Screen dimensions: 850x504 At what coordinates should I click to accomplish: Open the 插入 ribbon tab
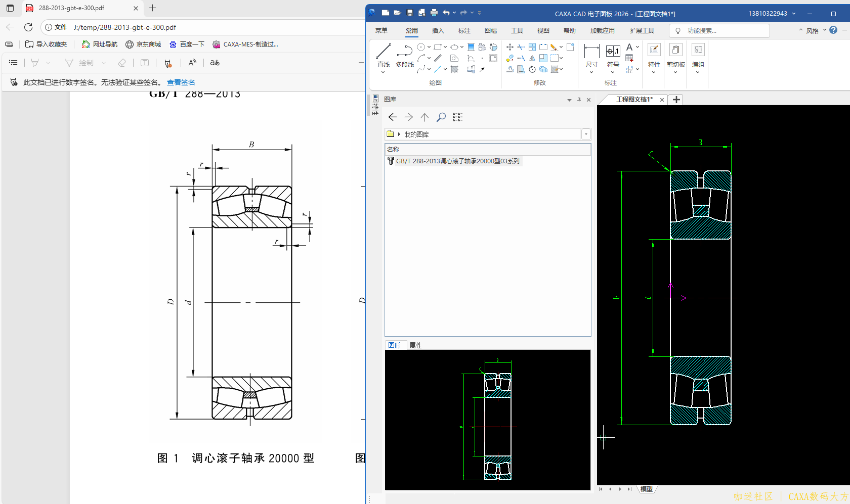pos(438,31)
